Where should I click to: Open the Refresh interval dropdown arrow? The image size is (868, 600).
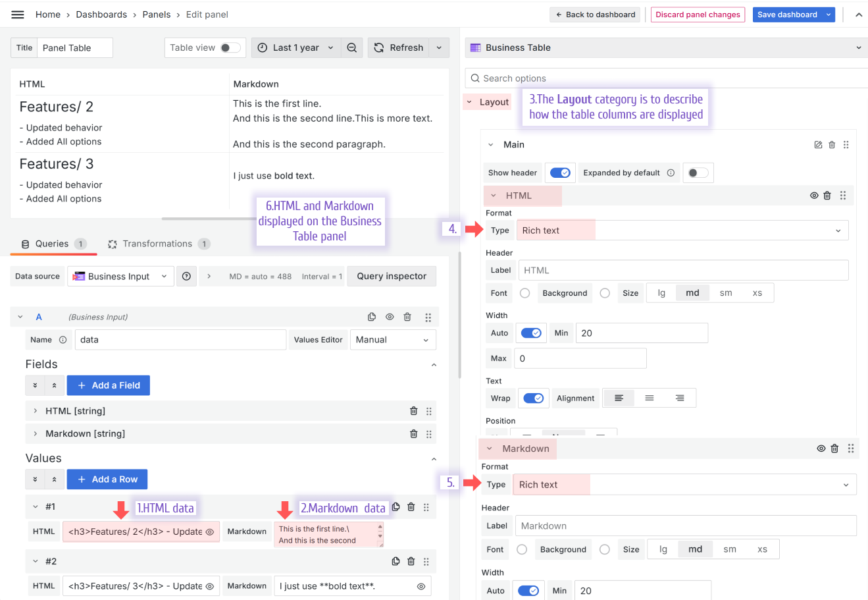(x=439, y=47)
